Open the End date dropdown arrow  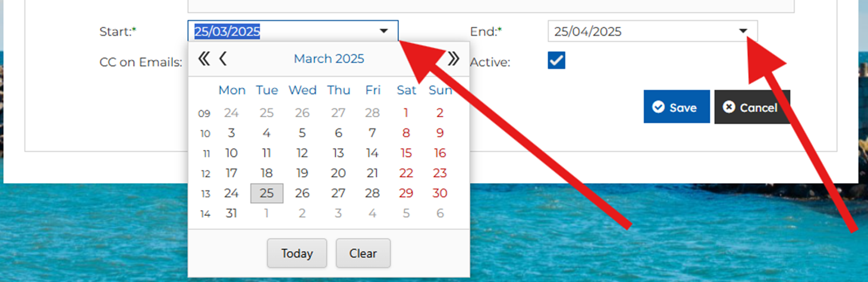point(743,31)
